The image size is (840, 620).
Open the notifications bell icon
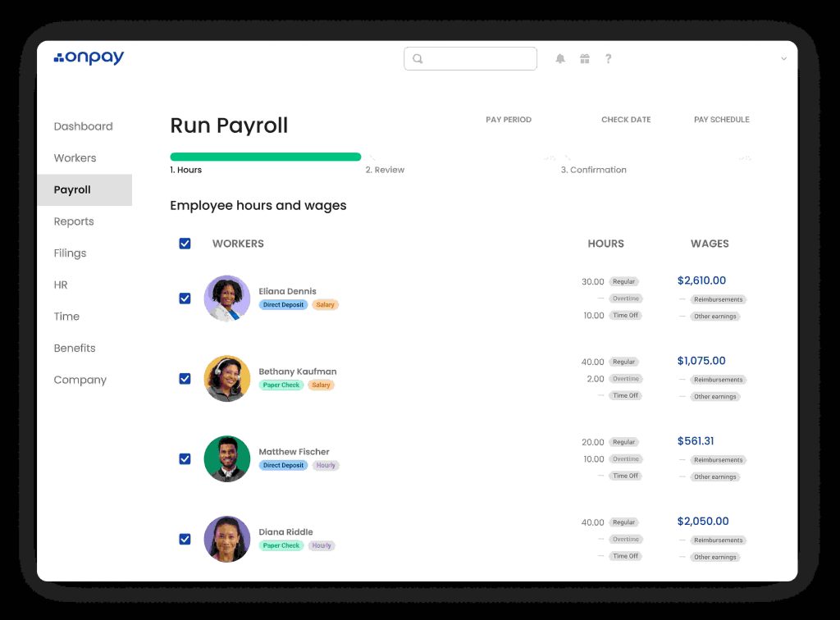(560, 59)
